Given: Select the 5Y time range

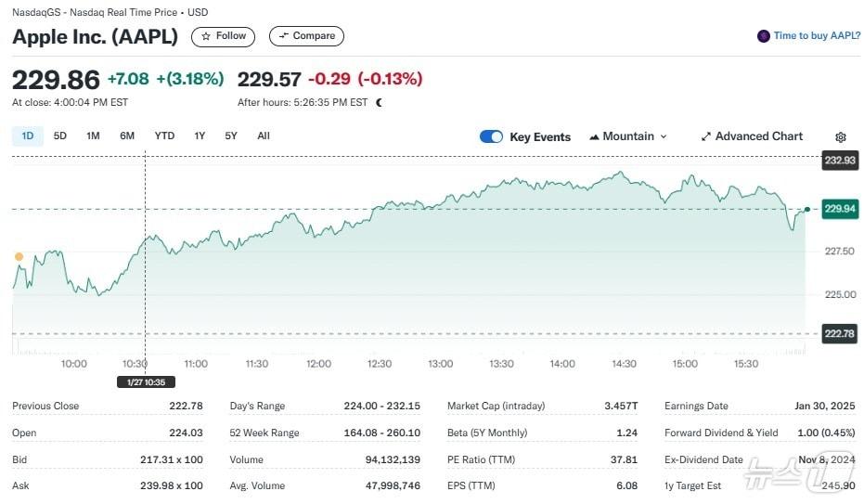Looking at the screenshot, I should click(231, 136).
